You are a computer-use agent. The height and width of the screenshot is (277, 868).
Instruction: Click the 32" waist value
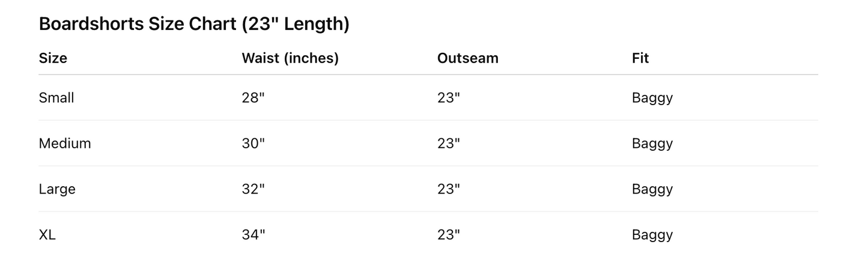[x=253, y=189]
